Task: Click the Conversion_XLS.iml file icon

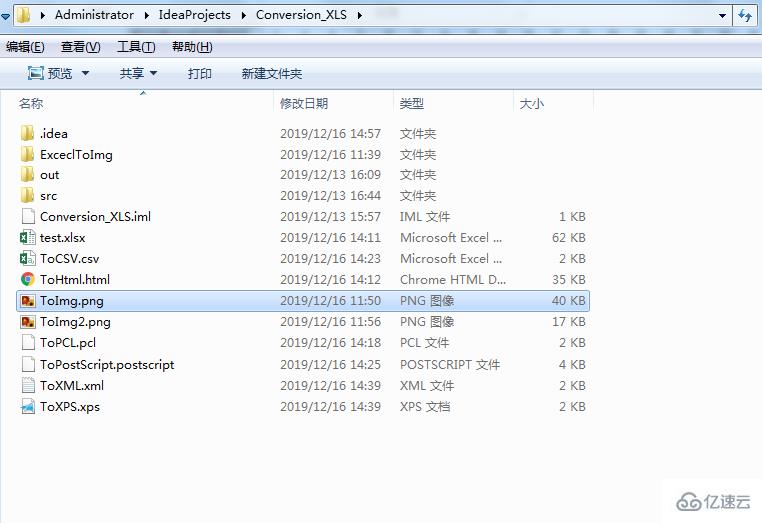Action: pos(28,217)
